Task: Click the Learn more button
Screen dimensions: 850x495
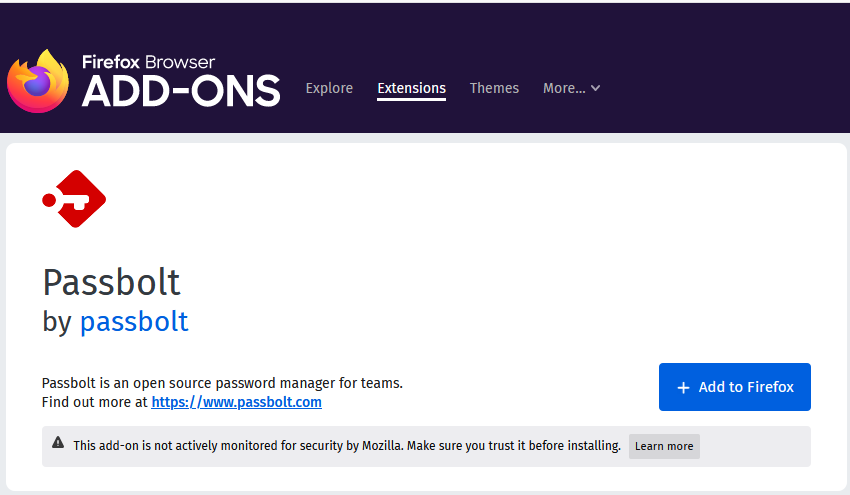Action: click(664, 446)
